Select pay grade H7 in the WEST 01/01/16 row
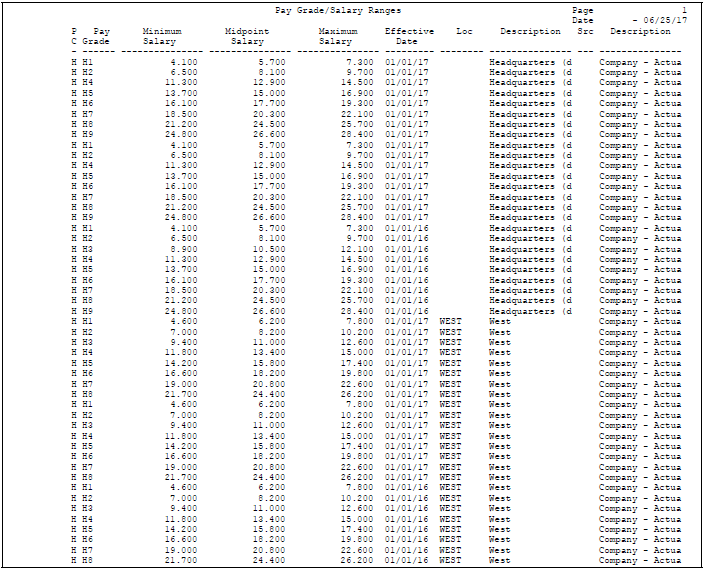 pos(88,550)
